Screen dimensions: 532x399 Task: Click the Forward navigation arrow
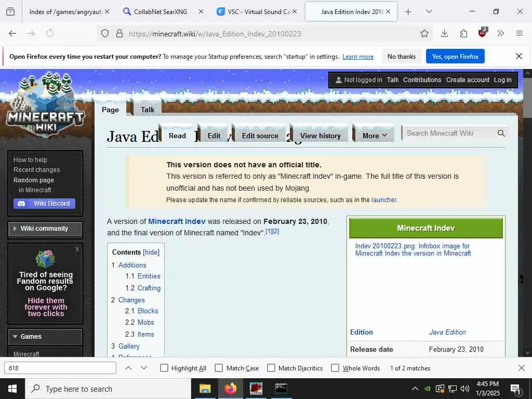tap(31, 33)
